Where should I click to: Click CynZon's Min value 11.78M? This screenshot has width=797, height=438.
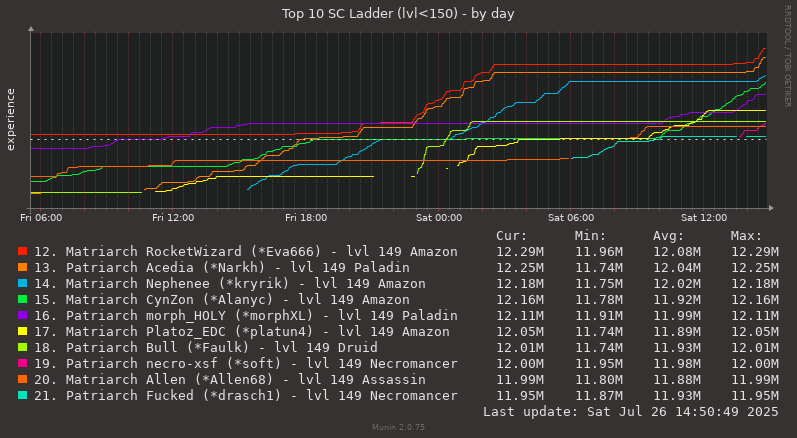point(599,299)
